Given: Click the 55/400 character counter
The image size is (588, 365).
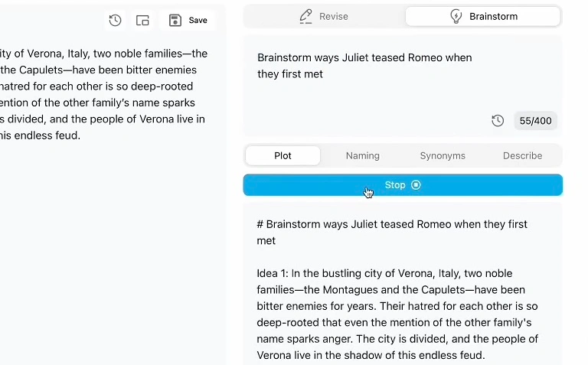Looking at the screenshot, I should pos(535,121).
